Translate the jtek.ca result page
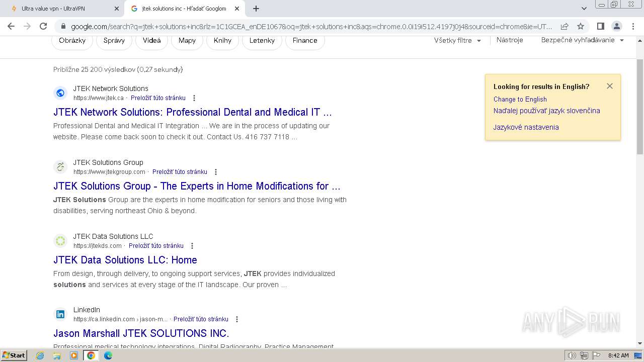 [x=158, y=98]
